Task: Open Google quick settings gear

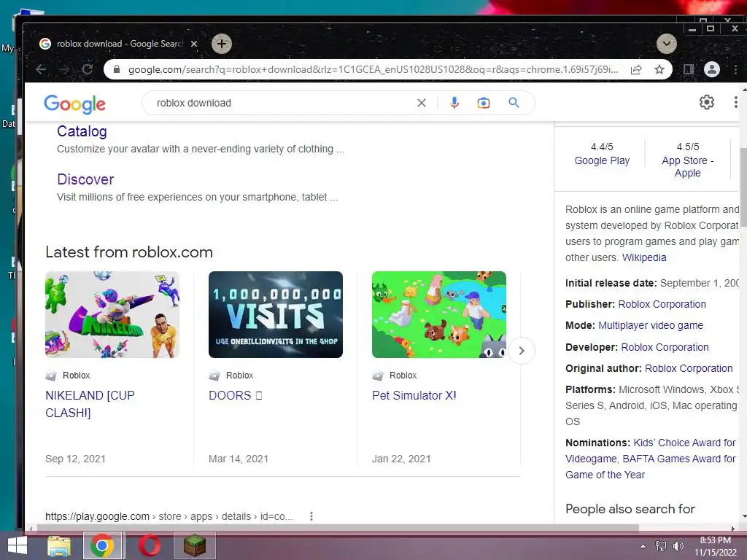Action: pyautogui.click(x=706, y=102)
